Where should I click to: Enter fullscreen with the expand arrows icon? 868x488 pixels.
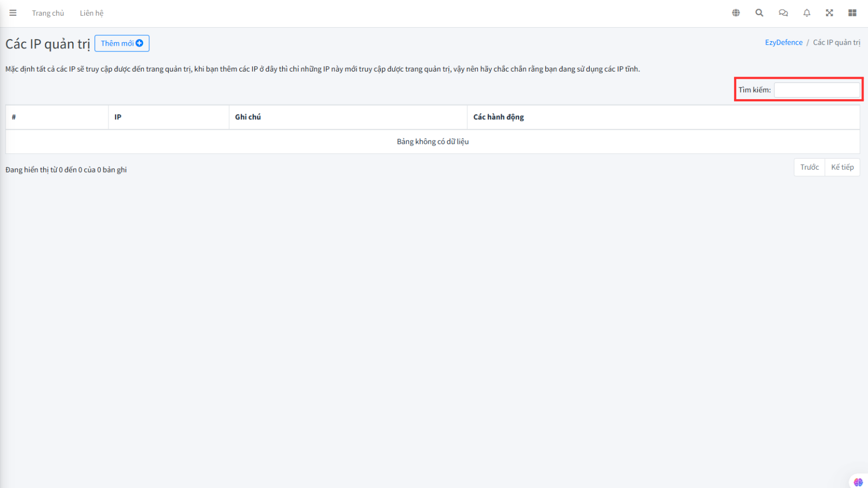[829, 13]
